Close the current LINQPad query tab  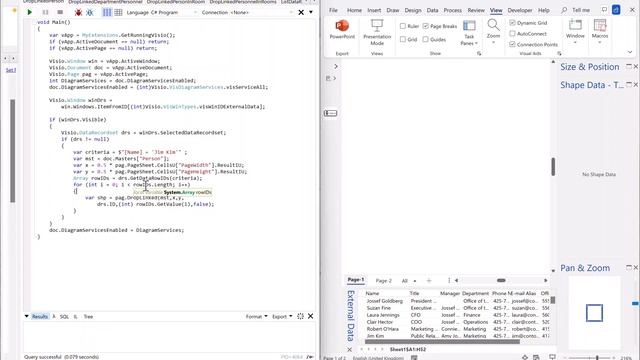coord(301,13)
